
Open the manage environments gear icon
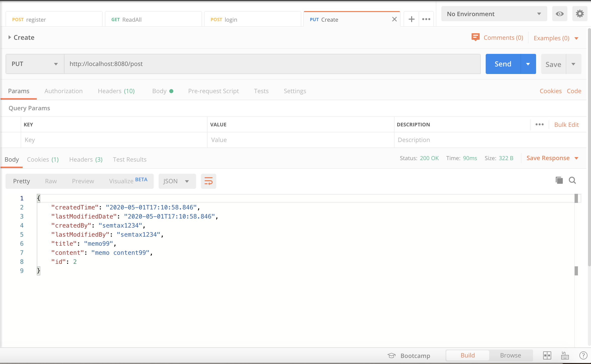coord(580,14)
